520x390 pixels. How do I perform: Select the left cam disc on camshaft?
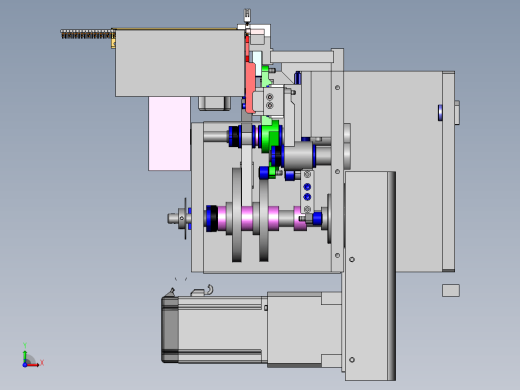click(237, 215)
